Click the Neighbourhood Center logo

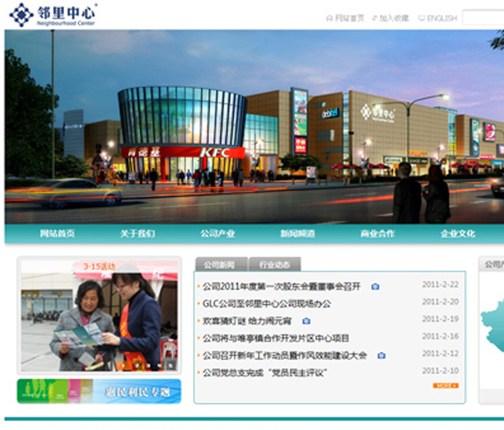point(52,14)
